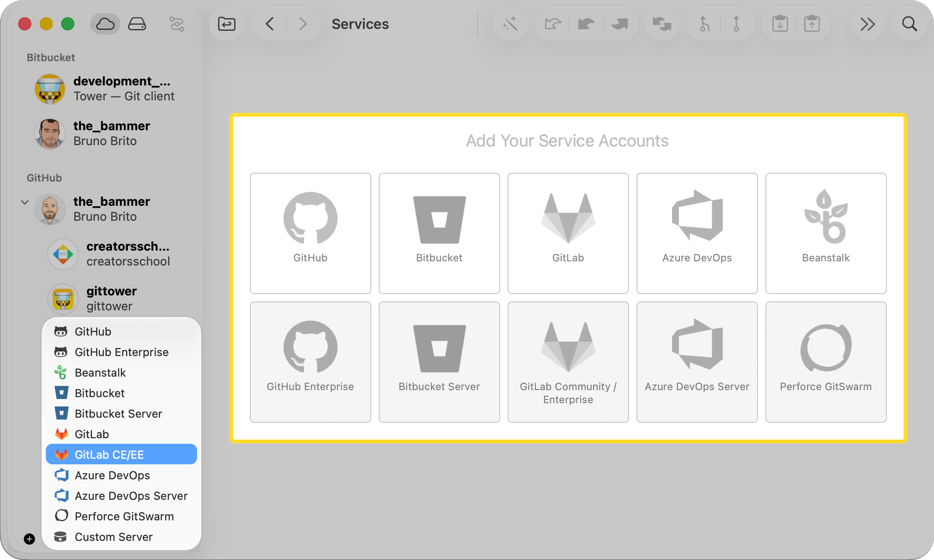
Task: Add a Bitbucket service account tile
Action: 439,233
